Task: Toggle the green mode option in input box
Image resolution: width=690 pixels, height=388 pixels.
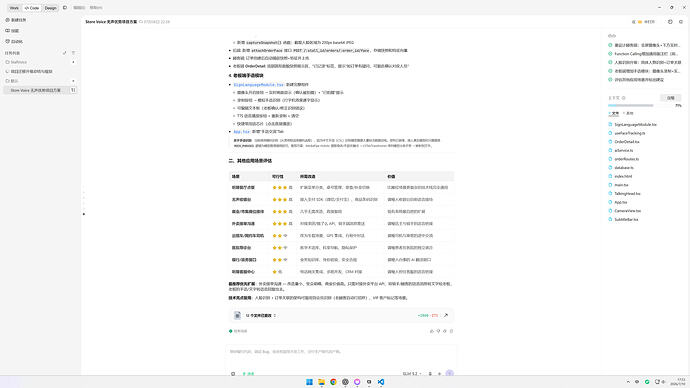Action: [x=248, y=374]
